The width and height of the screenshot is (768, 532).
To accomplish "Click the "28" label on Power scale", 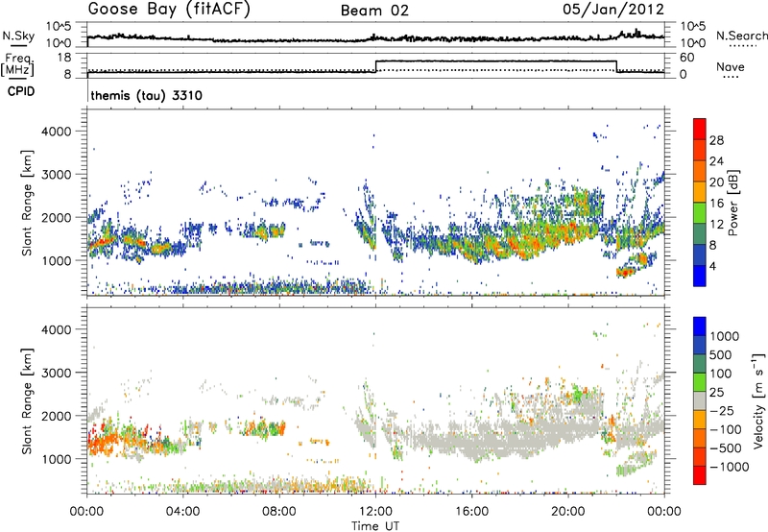I will click(716, 140).
